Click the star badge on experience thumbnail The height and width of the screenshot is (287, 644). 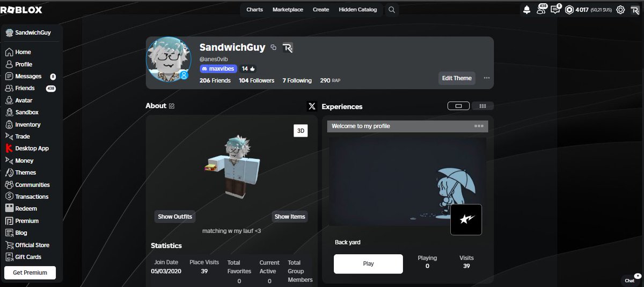click(466, 219)
